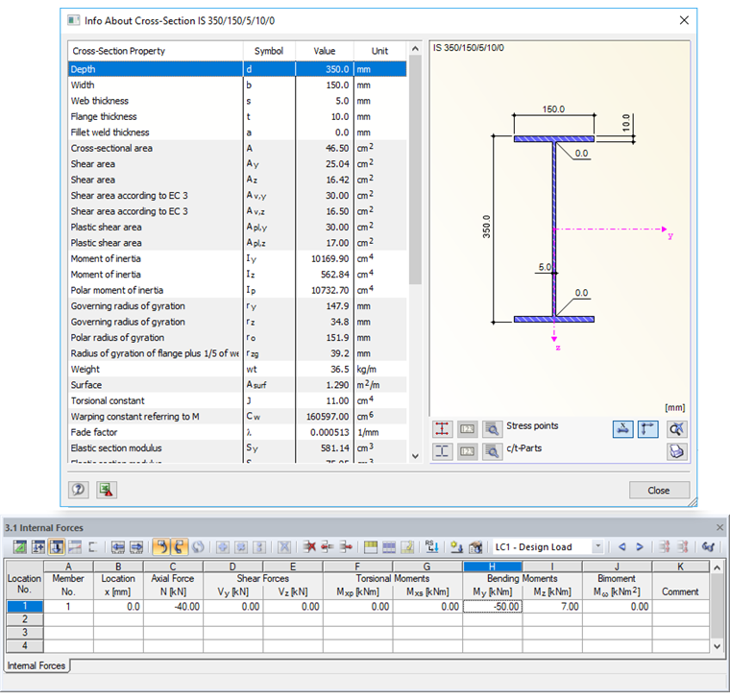This screenshot has height=700, width=730.
Task: Click yellow table grid icon
Action: 371,547
